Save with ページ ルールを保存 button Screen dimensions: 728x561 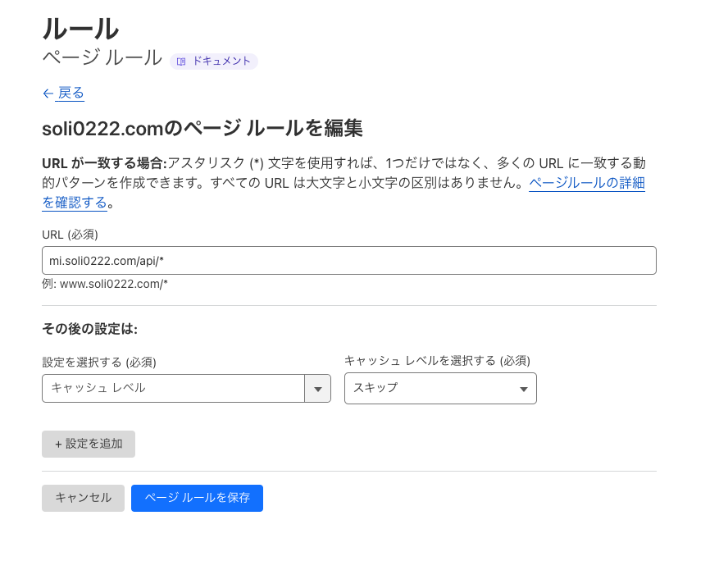(197, 499)
